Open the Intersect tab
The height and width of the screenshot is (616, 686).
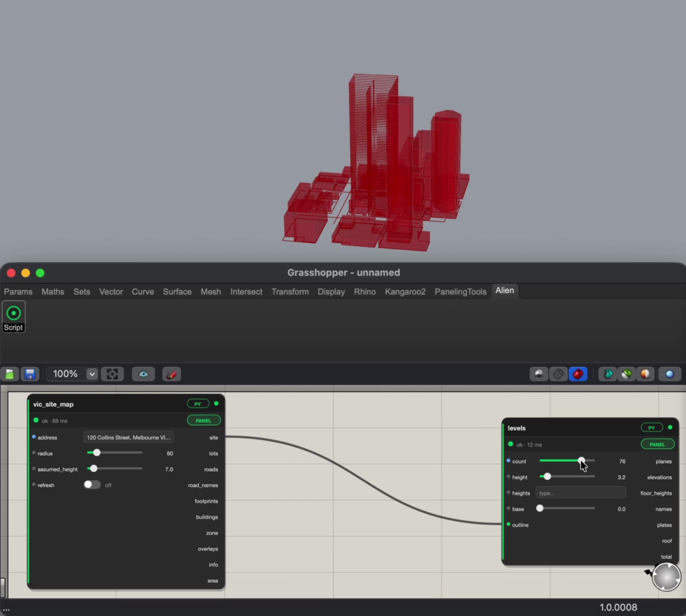click(x=246, y=292)
